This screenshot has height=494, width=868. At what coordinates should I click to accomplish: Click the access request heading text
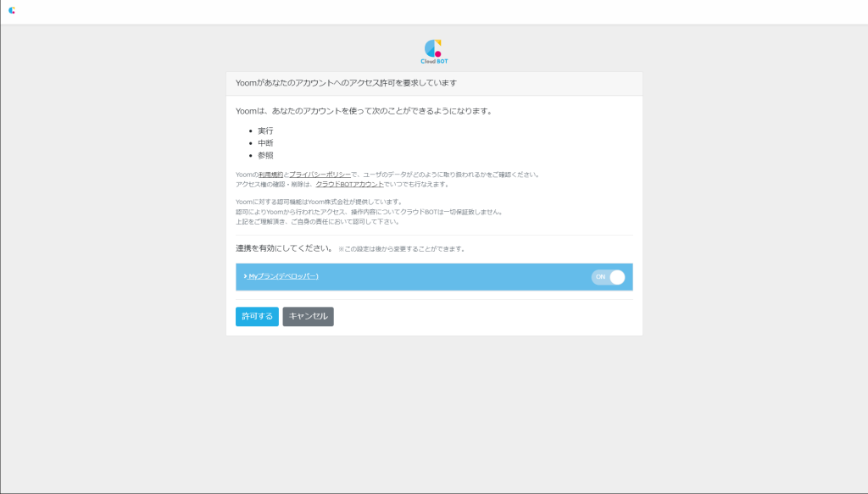point(346,83)
